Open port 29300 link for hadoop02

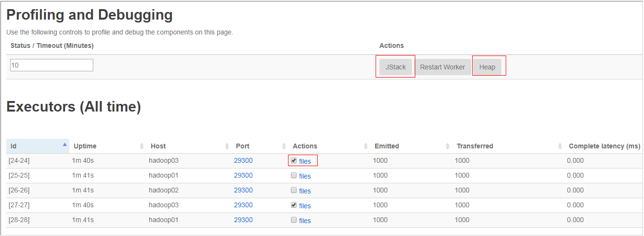click(243, 190)
